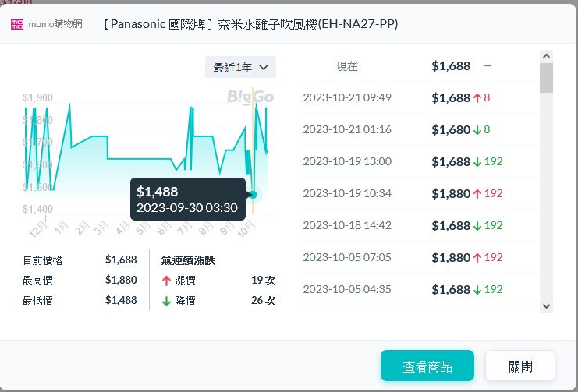Click the 關閉 button
Image resolution: width=578 pixels, height=392 pixels.
pos(519,366)
